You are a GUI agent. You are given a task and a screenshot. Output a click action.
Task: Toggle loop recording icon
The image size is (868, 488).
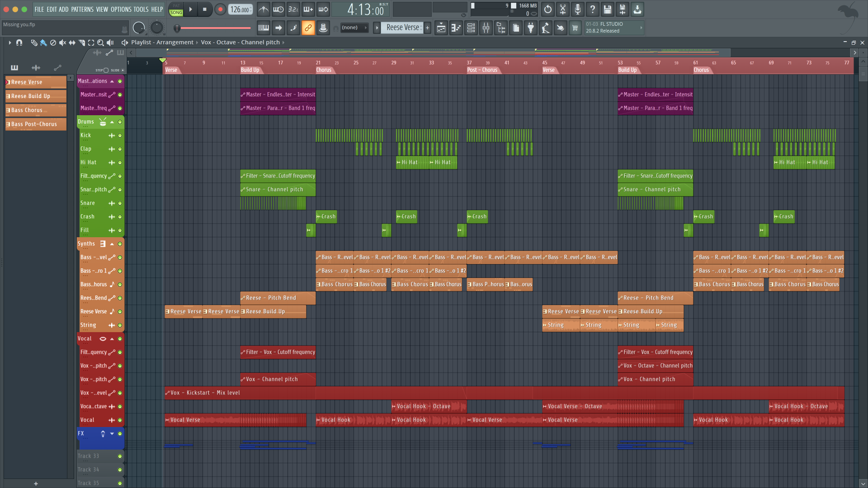click(323, 9)
